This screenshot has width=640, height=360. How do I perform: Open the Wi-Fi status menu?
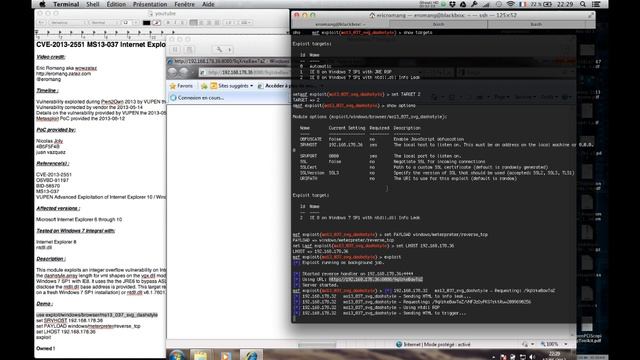click(x=510, y=4)
